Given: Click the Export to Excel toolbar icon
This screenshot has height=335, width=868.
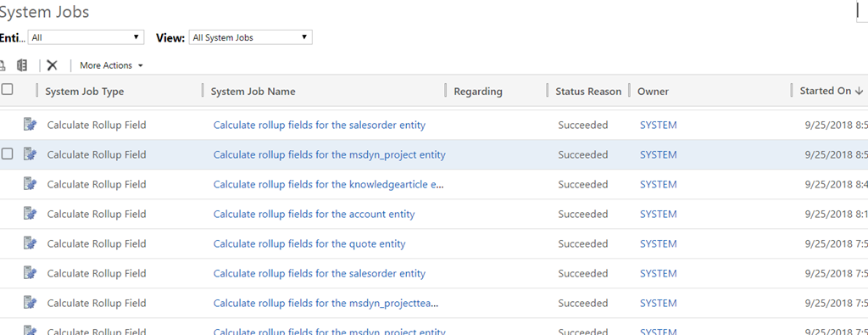Looking at the screenshot, I should click(22, 65).
